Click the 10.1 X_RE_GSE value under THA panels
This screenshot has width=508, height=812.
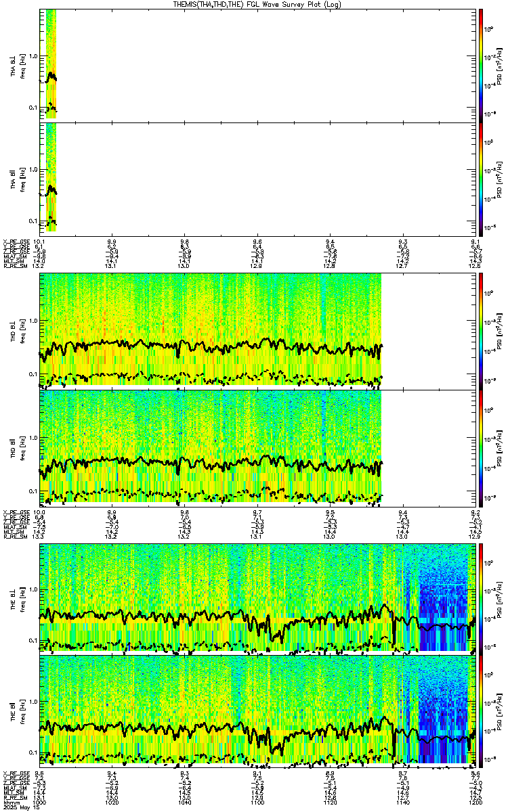click(x=39, y=242)
